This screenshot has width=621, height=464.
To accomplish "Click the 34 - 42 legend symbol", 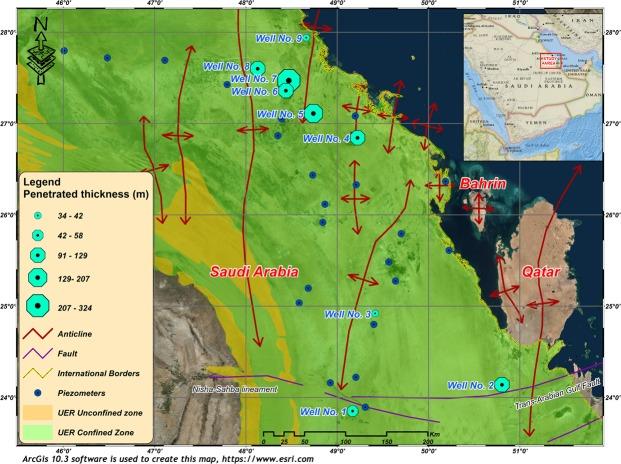I will pyautogui.click(x=38, y=216).
